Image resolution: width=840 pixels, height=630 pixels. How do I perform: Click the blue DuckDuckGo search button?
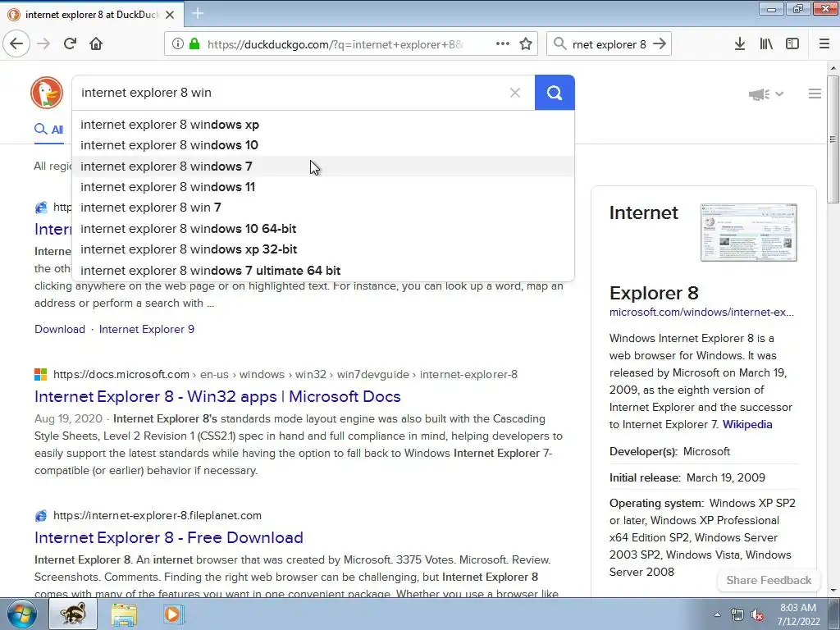click(555, 93)
